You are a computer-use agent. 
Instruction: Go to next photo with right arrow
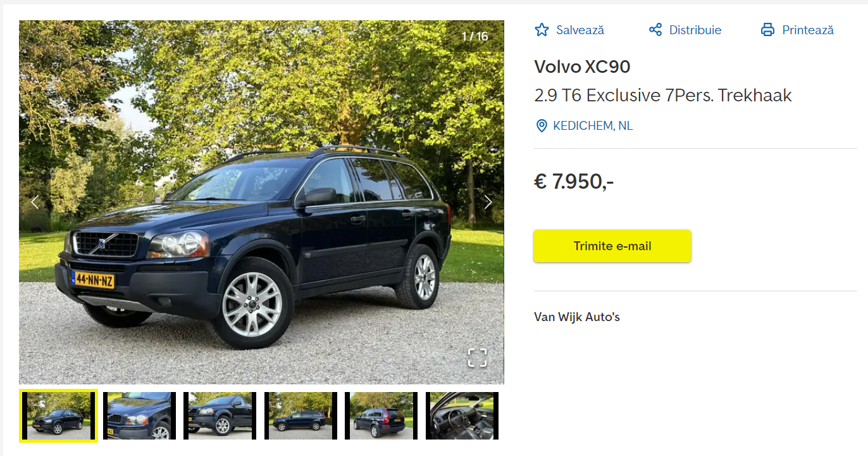(488, 202)
